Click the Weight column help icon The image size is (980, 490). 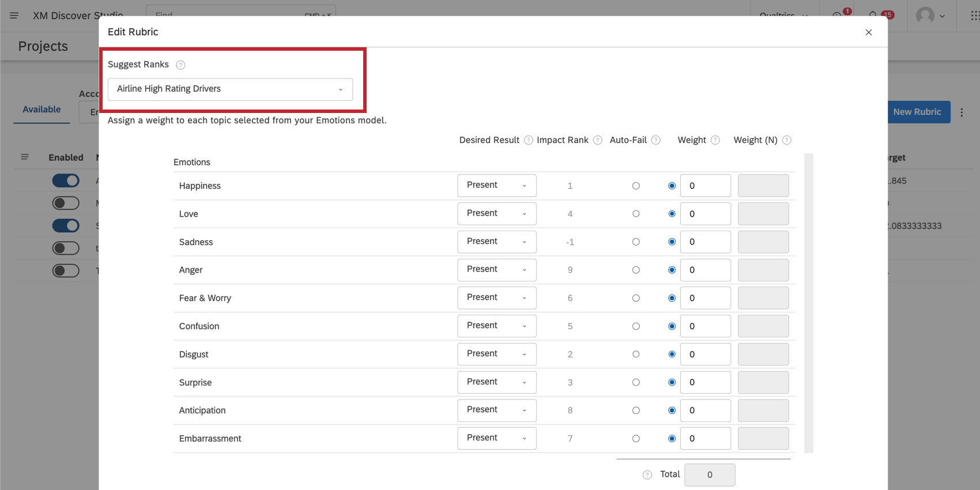[715, 140]
